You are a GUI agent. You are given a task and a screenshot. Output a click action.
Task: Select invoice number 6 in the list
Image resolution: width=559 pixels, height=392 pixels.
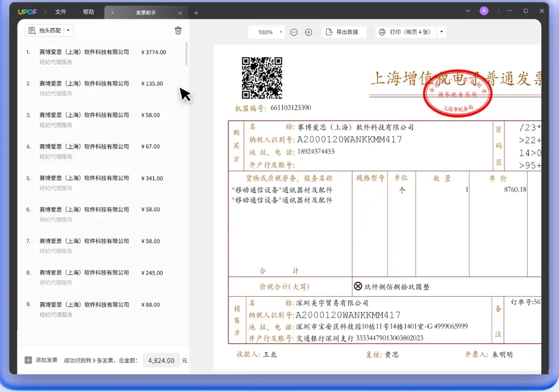coord(104,215)
